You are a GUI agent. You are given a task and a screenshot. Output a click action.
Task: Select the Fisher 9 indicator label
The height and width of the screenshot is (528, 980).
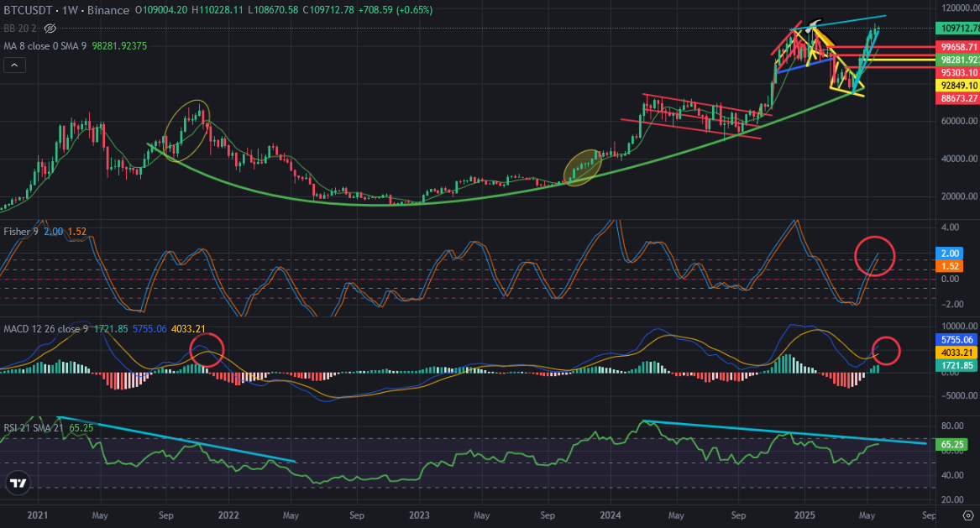coord(21,232)
